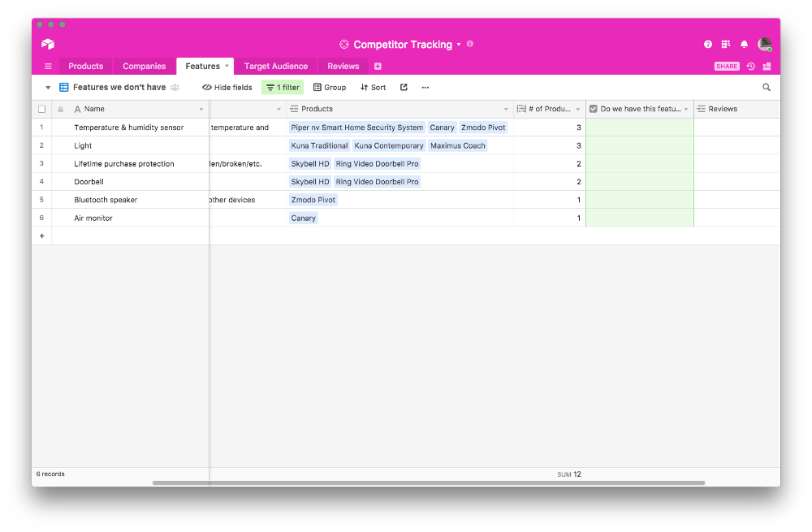
Task: Click the view collaborators icon
Action: pyautogui.click(x=175, y=88)
